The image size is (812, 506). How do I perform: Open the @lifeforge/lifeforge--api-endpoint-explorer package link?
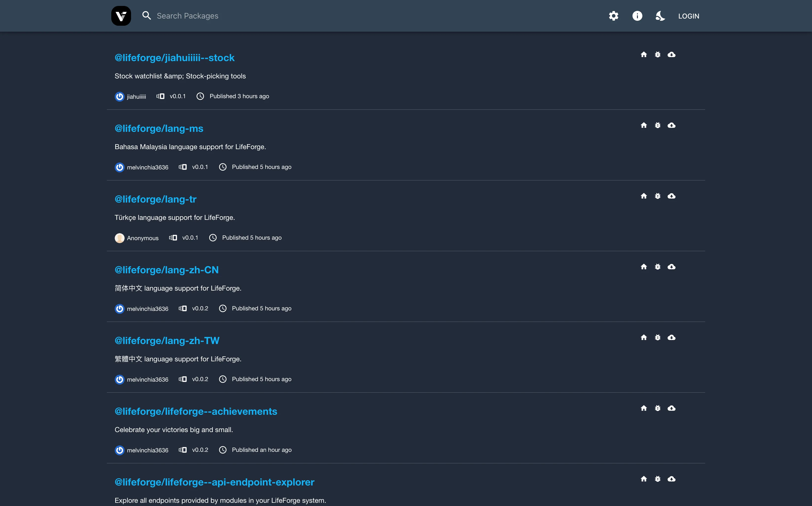pos(214,482)
